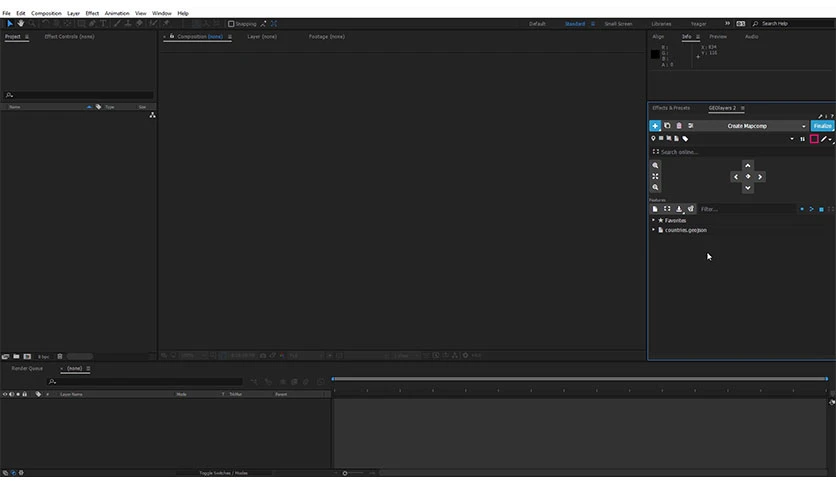Expand the countries.geojson tree item

pyautogui.click(x=653, y=230)
